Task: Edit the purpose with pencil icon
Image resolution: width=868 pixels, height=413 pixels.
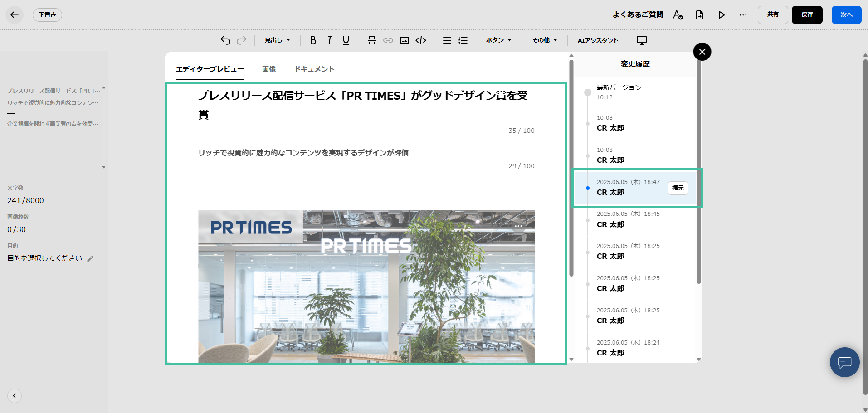Action: (90, 258)
